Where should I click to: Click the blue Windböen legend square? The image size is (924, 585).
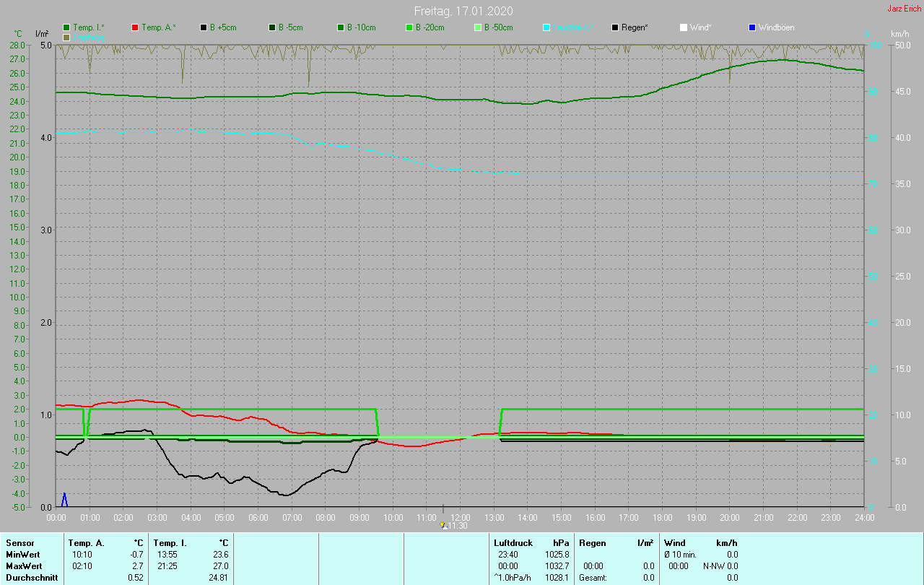coord(752,27)
